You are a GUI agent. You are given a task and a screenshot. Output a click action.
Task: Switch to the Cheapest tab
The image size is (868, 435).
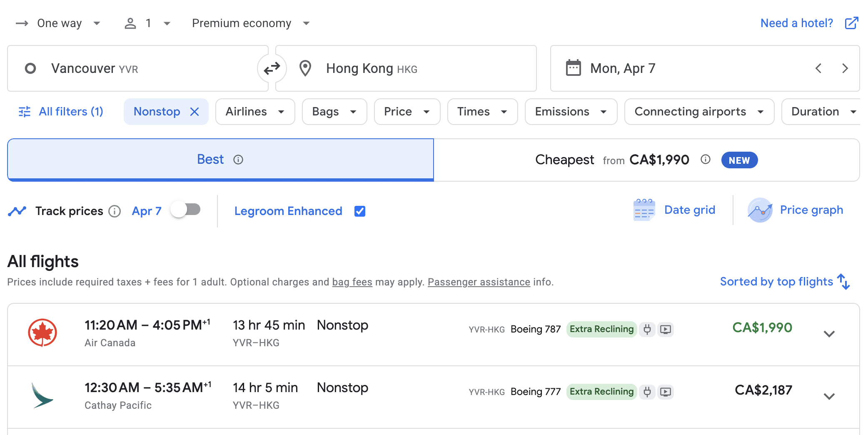click(x=646, y=160)
